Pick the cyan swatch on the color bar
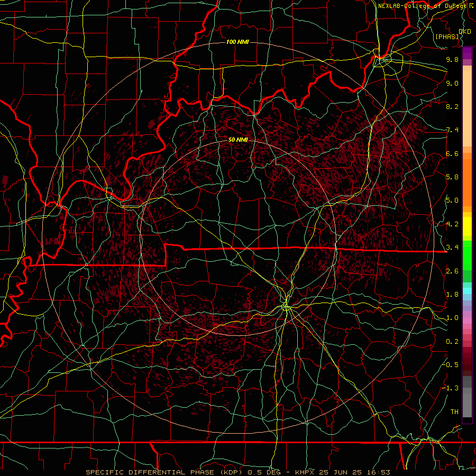The width and height of the screenshot is (476, 476). pos(467,291)
